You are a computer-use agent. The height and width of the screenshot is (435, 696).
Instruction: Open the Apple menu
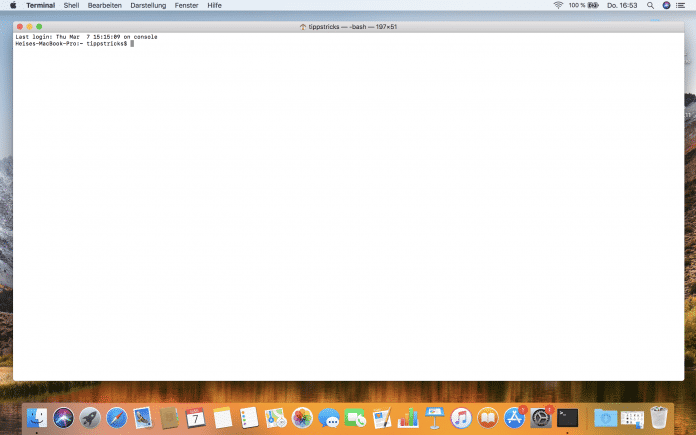[13, 5]
